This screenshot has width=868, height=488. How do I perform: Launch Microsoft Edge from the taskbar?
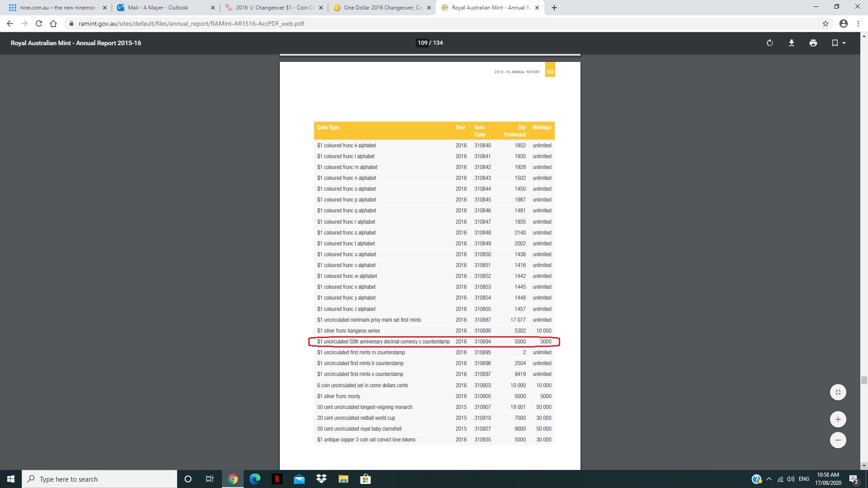[x=255, y=479]
